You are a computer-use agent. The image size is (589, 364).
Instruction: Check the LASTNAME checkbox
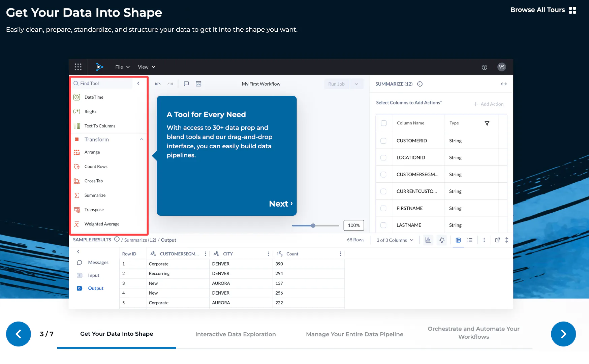click(383, 225)
